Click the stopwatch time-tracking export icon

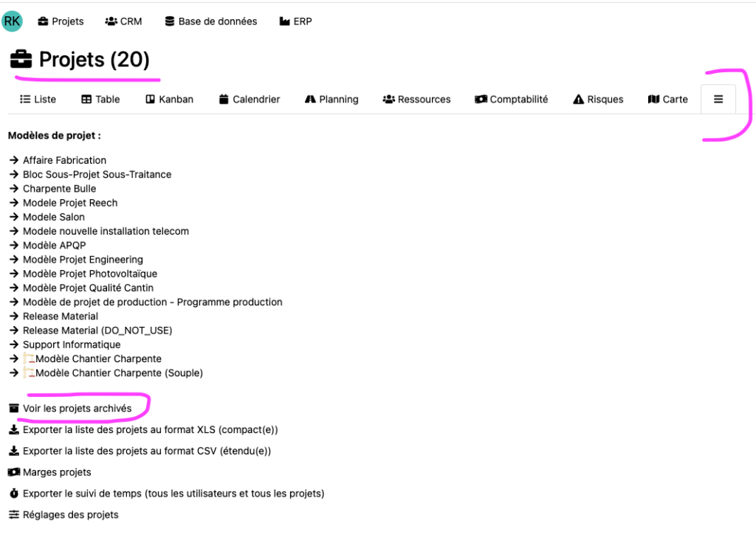(x=13, y=494)
